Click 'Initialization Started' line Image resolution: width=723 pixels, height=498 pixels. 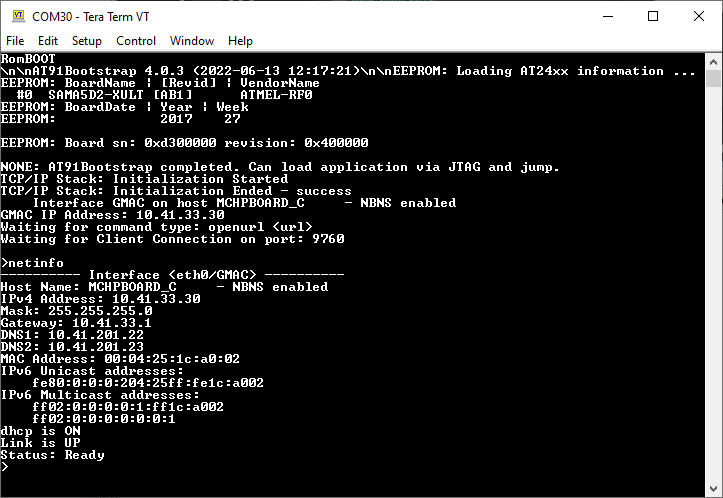pos(144,179)
